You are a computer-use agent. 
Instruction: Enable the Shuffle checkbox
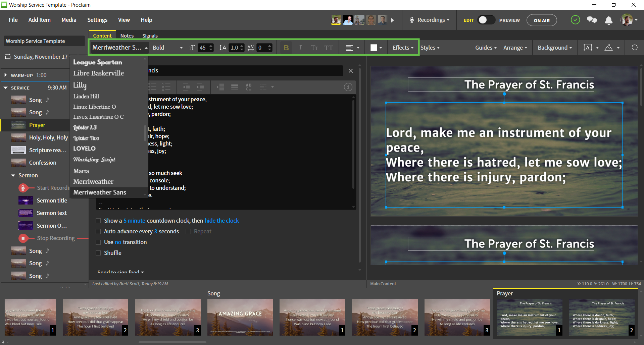(x=98, y=253)
